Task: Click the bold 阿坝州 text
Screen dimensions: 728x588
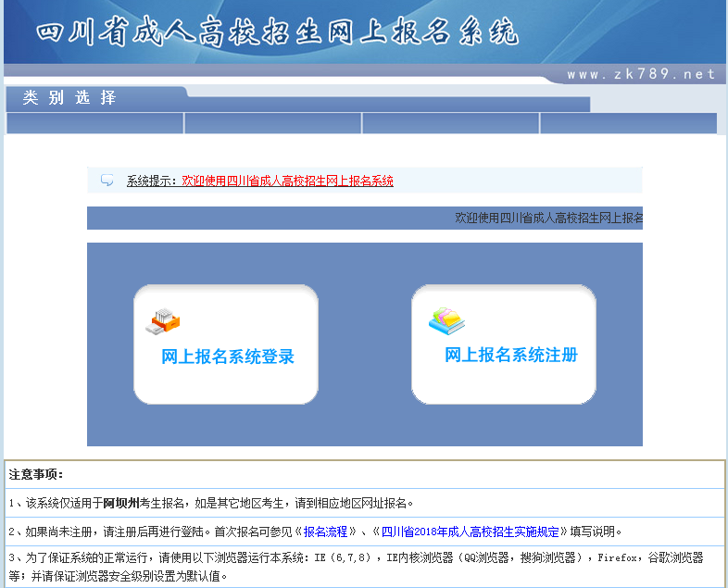Action: pos(121,503)
